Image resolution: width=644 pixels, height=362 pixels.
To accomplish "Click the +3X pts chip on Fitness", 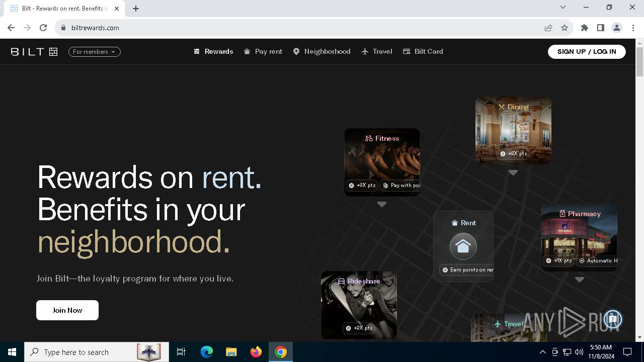I will click(362, 186).
